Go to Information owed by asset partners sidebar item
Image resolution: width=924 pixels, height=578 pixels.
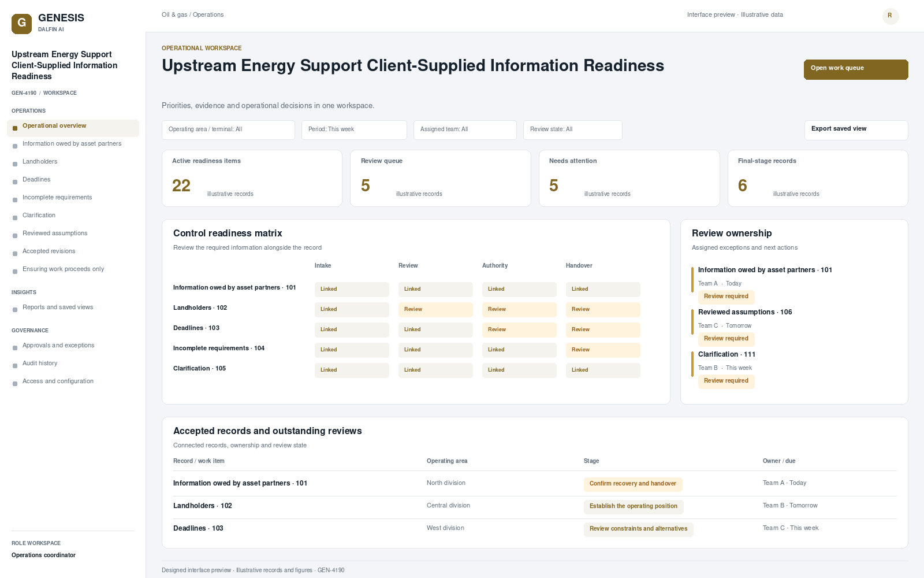point(73,144)
